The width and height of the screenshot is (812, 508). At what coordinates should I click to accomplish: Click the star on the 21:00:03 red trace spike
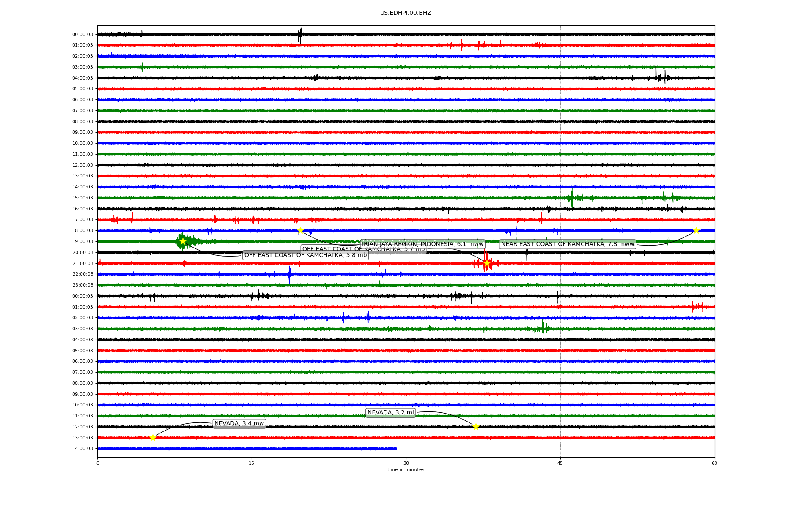[x=487, y=263]
